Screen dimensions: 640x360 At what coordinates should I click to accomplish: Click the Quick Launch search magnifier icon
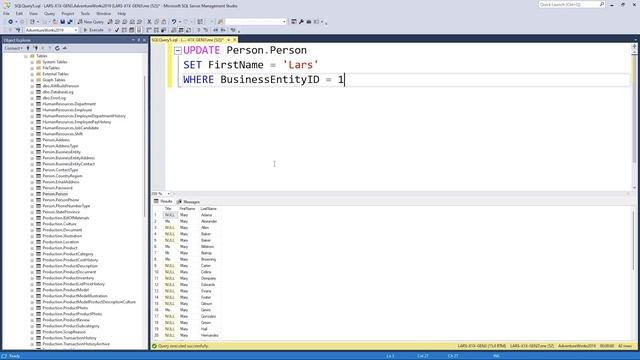pyautogui.click(x=602, y=4)
